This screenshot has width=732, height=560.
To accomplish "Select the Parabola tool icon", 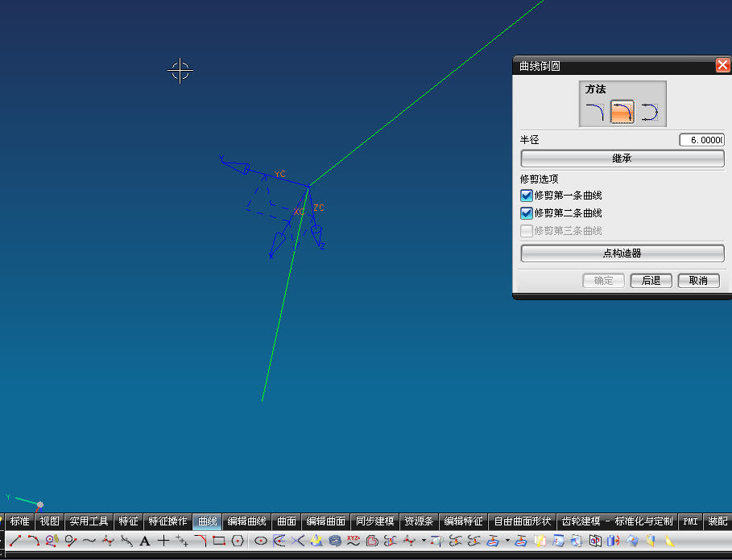I will [x=279, y=541].
